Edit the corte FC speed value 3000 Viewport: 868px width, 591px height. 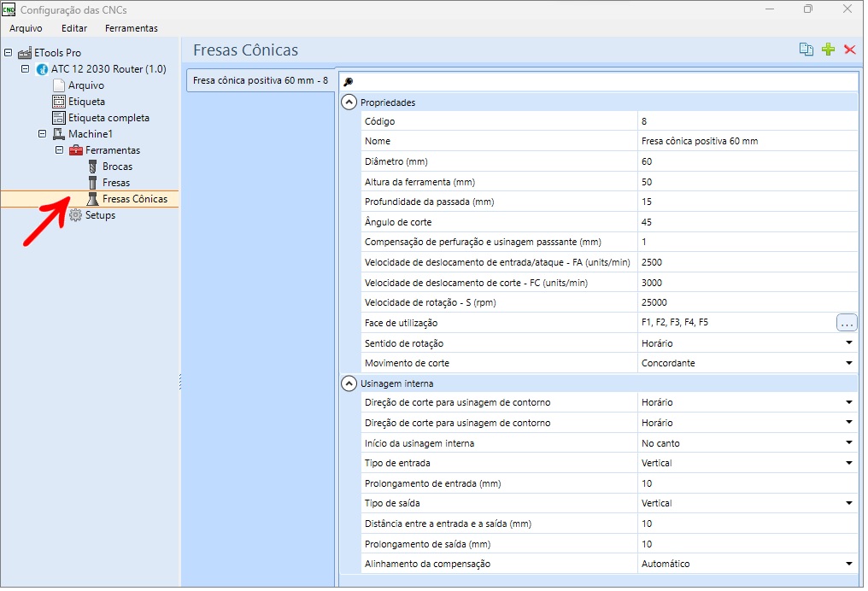[748, 282]
